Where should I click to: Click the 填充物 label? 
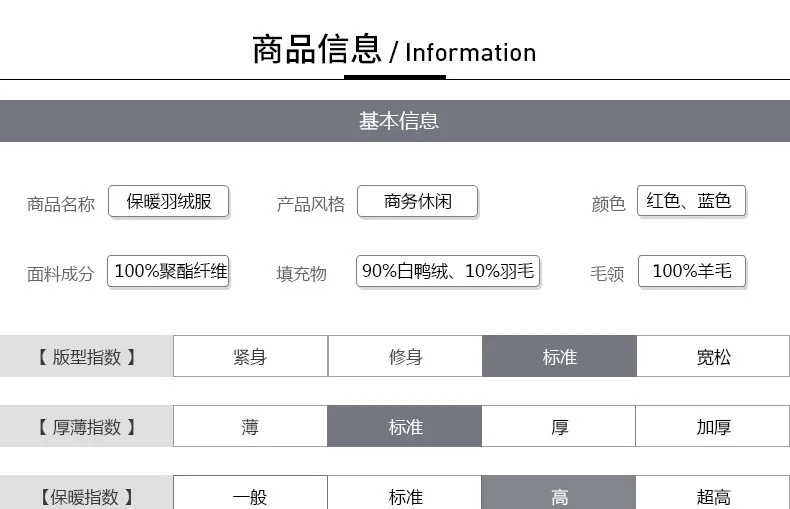click(301, 274)
